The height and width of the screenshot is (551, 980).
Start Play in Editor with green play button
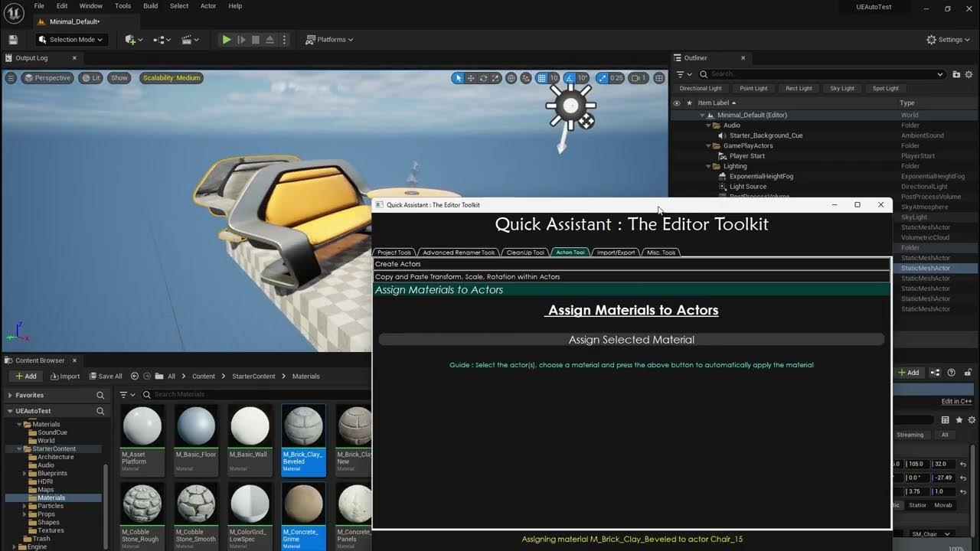tap(227, 40)
